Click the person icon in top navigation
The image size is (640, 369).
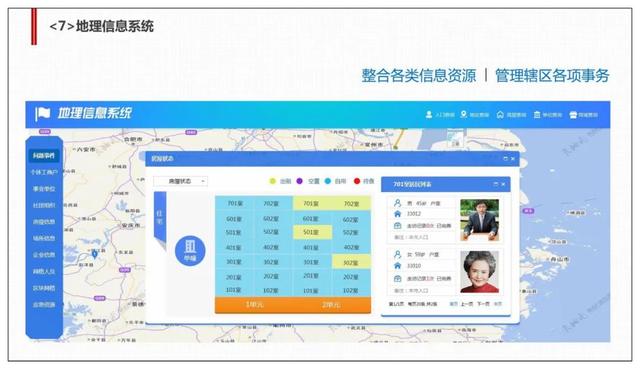point(429,114)
